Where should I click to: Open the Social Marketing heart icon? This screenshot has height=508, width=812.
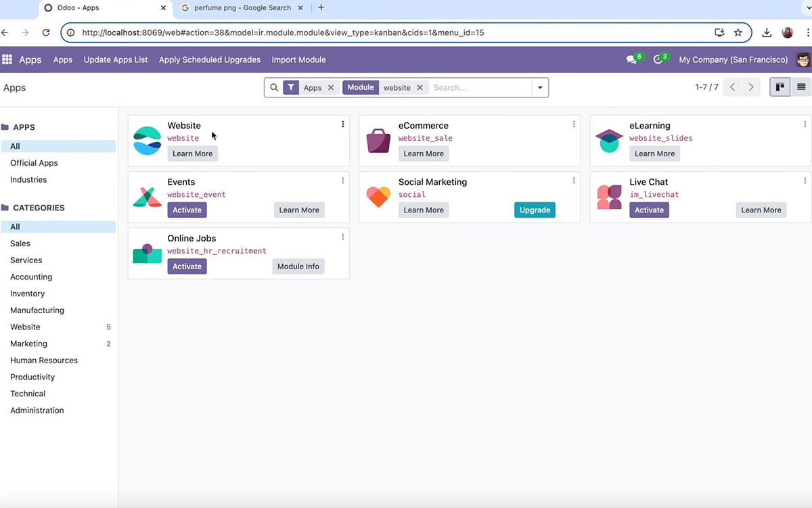click(x=378, y=197)
